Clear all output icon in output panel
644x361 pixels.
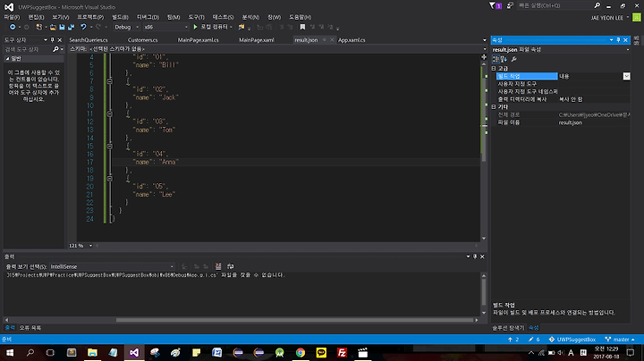coord(218,266)
